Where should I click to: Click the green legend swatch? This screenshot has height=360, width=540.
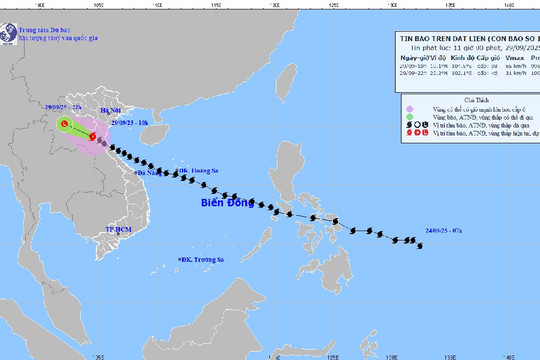pos(409,117)
